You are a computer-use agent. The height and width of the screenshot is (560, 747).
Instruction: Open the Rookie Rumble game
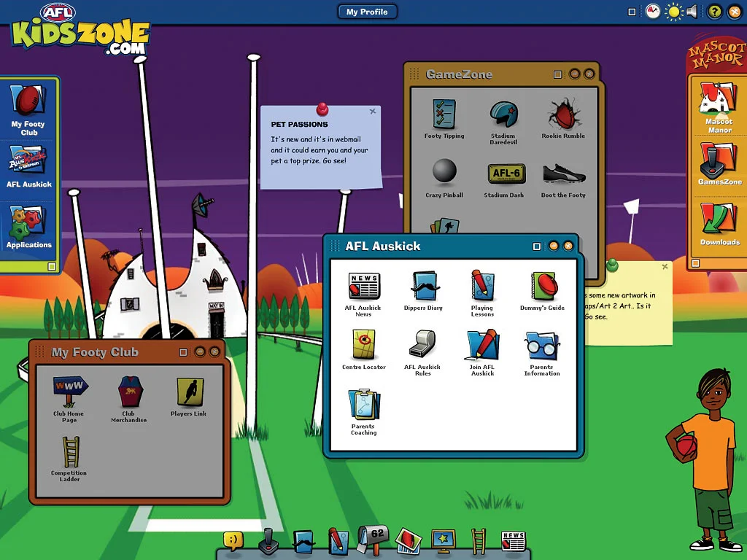tap(563, 119)
